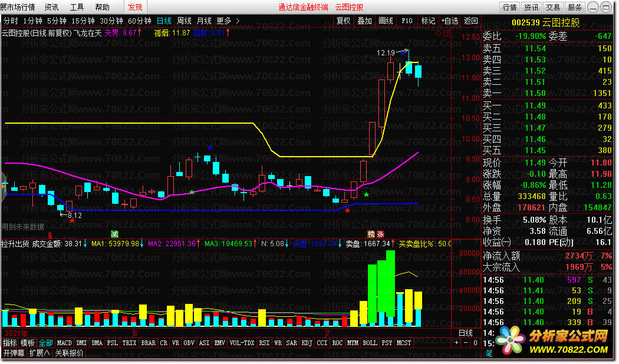Select the 1分钟 period
The height and width of the screenshot is (364, 619).
[32, 21]
